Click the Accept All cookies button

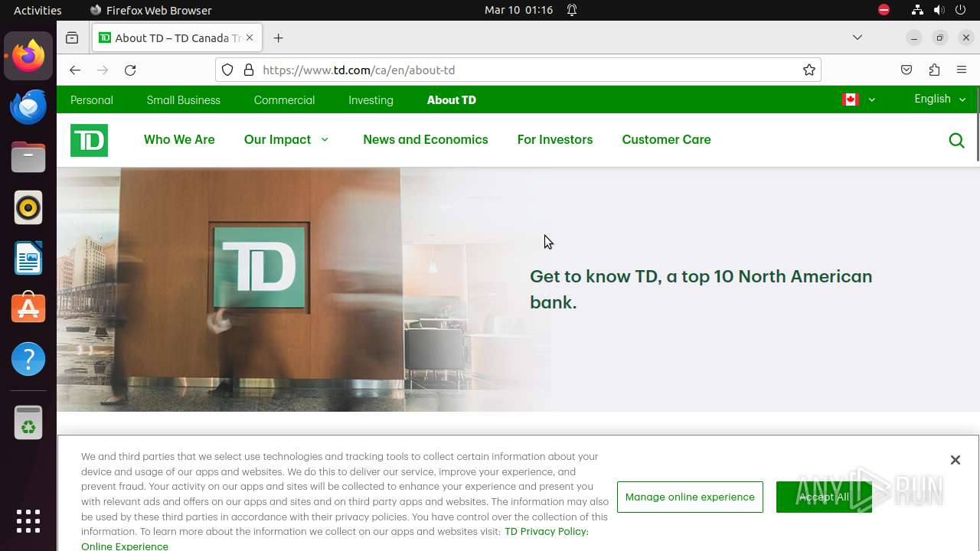(x=824, y=497)
